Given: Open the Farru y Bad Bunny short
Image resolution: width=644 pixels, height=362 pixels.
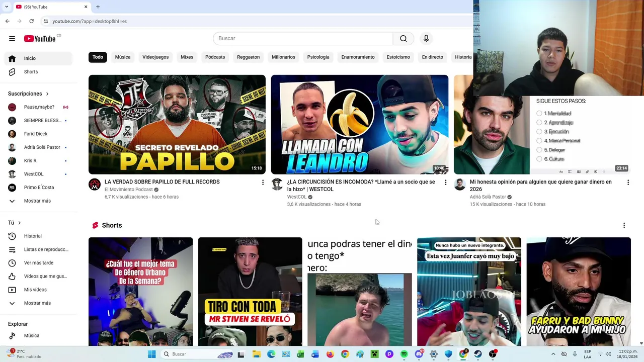Looking at the screenshot, I should 579,292.
